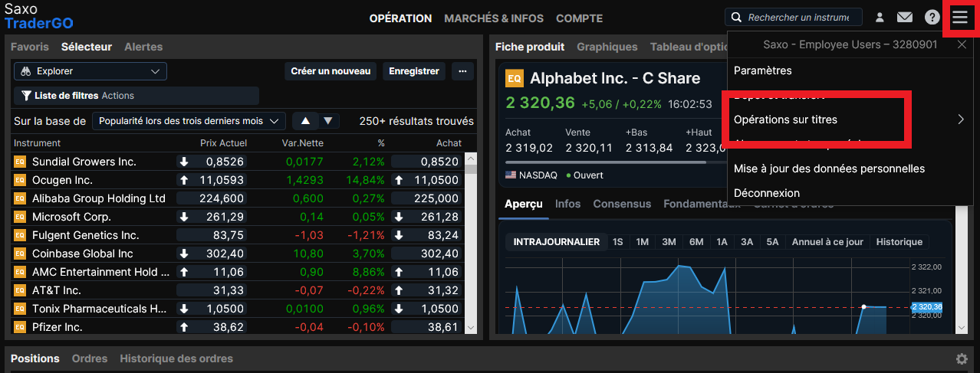
Task: Click the EQ icon for Microsoft Corp.
Action: click(20, 217)
